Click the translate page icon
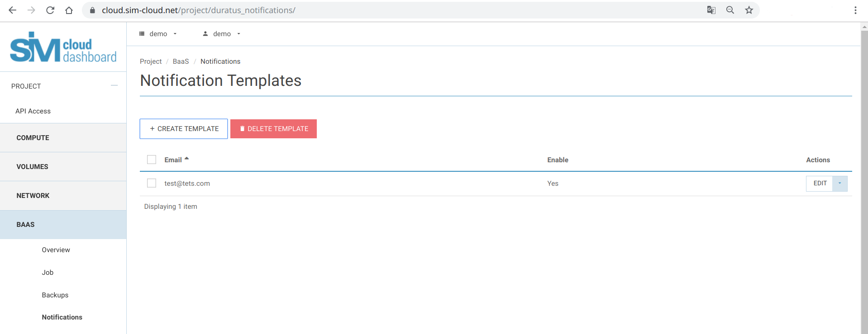The image size is (868, 334). [x=711, y=10]
